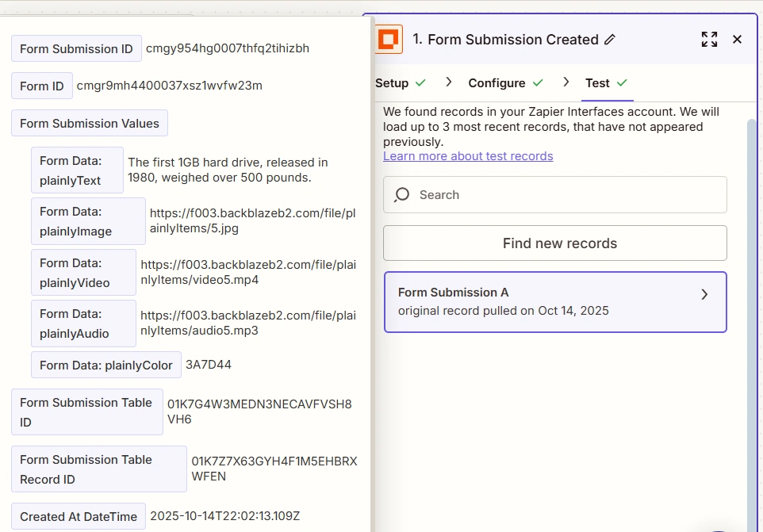The width and height of the screenshot is (763, 532).
Task: Open the Setup tab
Action: (x=392, y=83)
